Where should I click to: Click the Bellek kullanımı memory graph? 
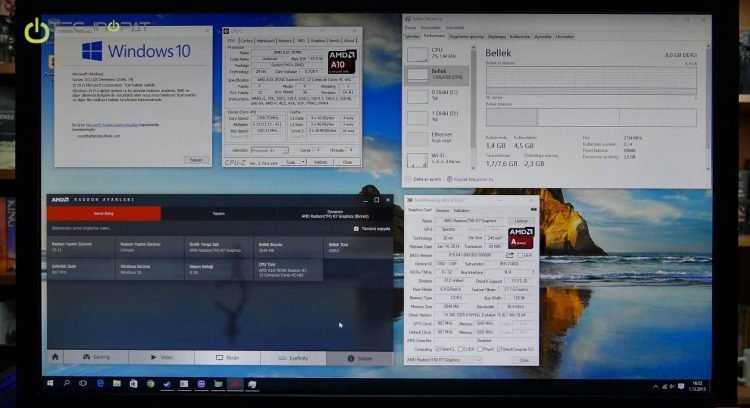coord(591,80)
